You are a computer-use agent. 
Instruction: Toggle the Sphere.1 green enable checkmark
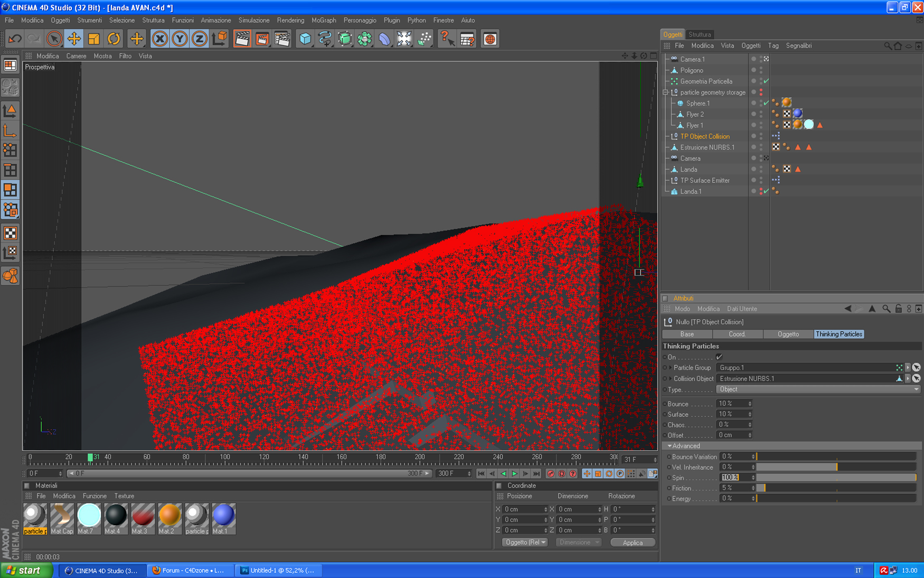[766, 103]
